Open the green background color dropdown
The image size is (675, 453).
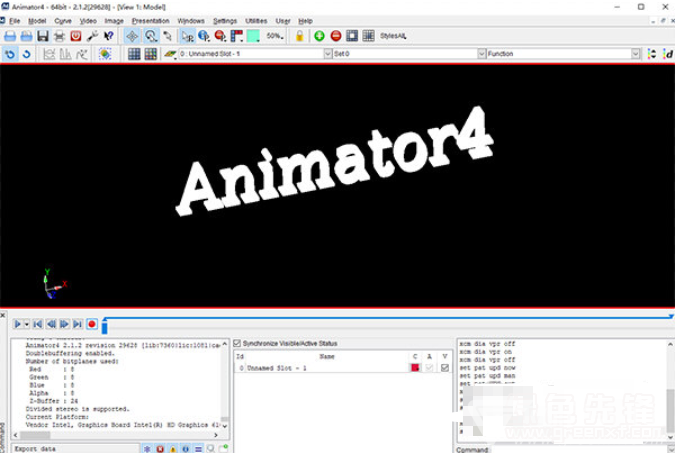(254, 36)
